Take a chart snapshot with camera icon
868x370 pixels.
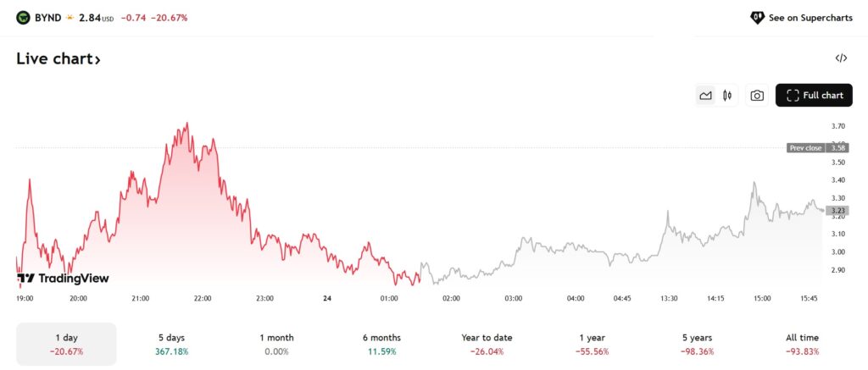coord(757,96)
